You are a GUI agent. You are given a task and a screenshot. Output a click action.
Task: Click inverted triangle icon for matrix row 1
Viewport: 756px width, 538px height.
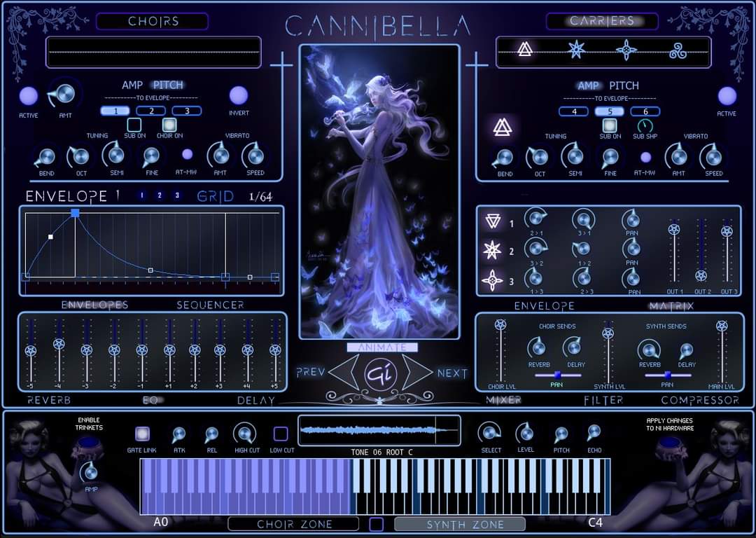click(492, 221)
